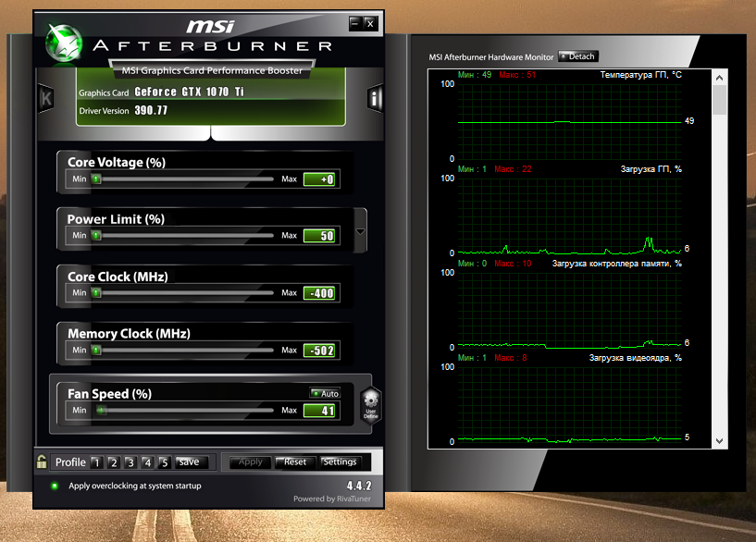This screenshot has width=756, height=542.
Task: Detach the hardware monitor panel
Action: (x=578, y=56)
